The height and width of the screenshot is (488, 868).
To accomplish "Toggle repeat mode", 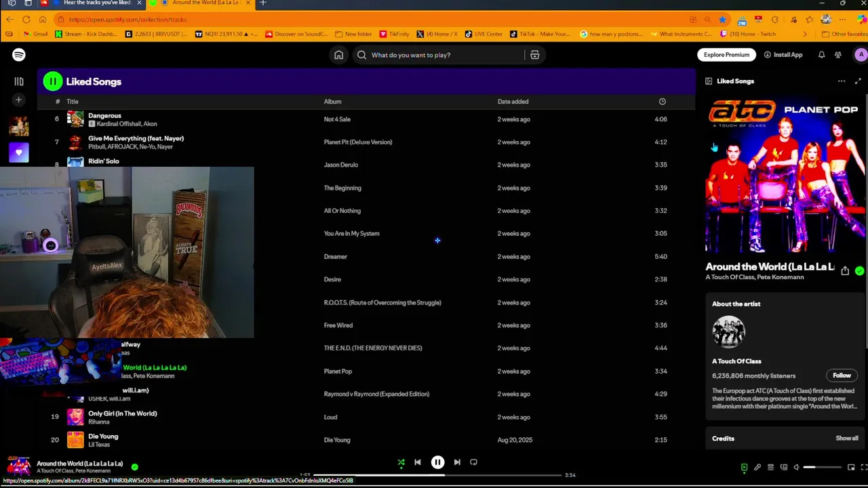I will click(x=473, y=462).
